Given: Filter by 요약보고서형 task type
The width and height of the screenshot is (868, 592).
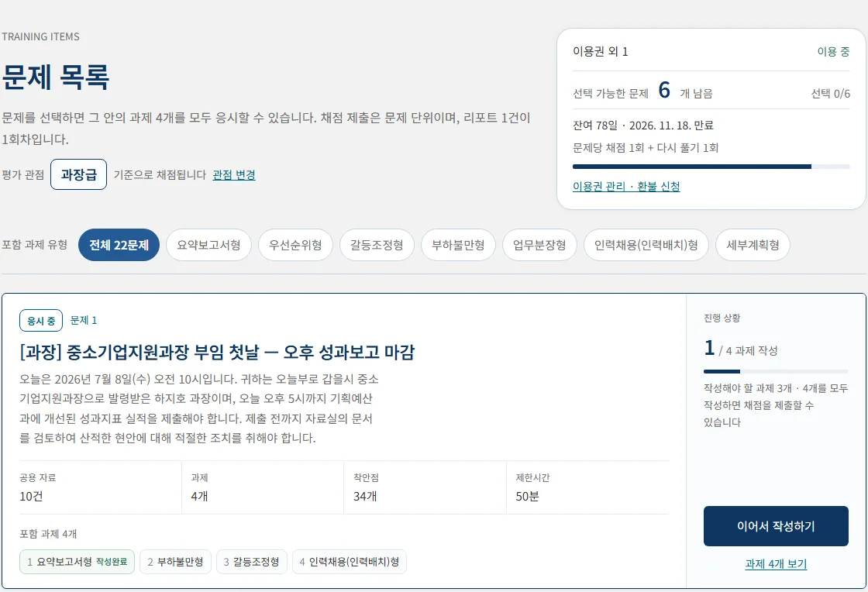Looking at the screenshot, I should 208,245.
